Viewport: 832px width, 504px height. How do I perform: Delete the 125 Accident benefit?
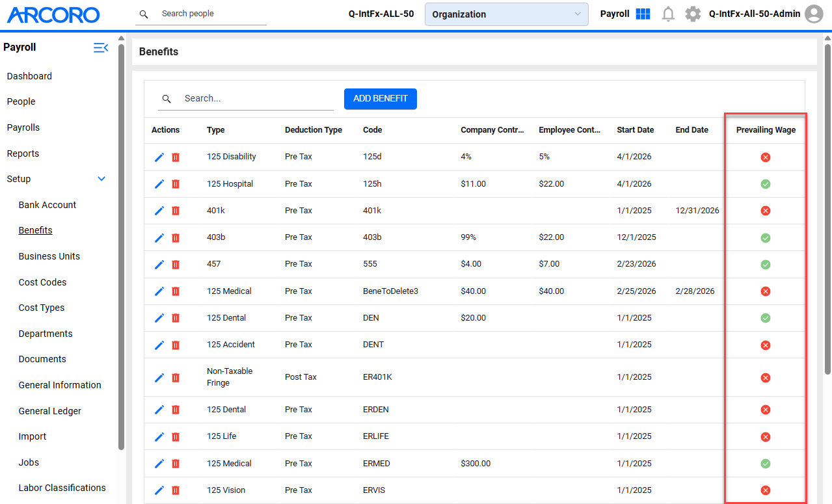(176, 345)
